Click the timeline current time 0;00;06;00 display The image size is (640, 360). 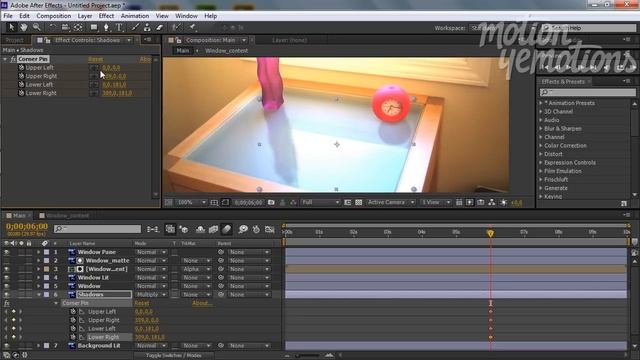(27, 227)
